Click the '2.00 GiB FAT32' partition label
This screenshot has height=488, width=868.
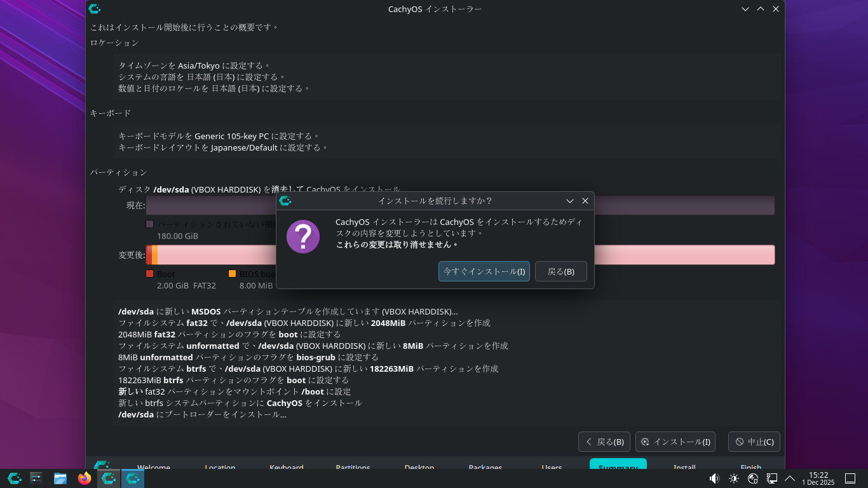tap(186, 285)
